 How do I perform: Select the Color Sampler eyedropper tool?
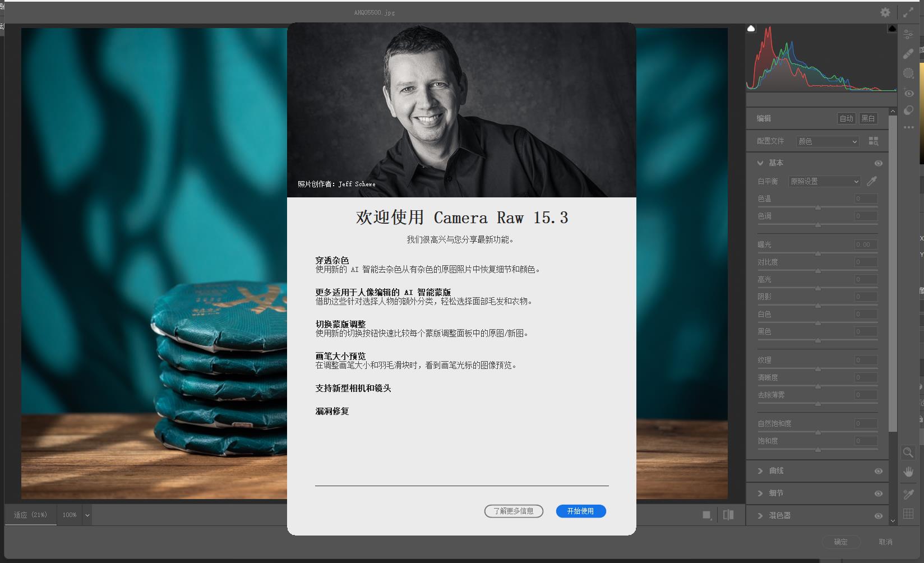[x=908, y=494]
